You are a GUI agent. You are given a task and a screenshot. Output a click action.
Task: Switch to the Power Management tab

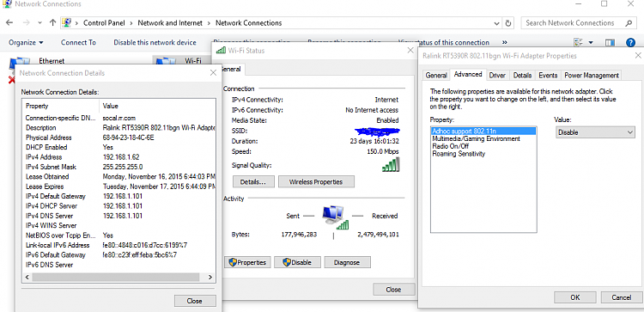point(592,76)
